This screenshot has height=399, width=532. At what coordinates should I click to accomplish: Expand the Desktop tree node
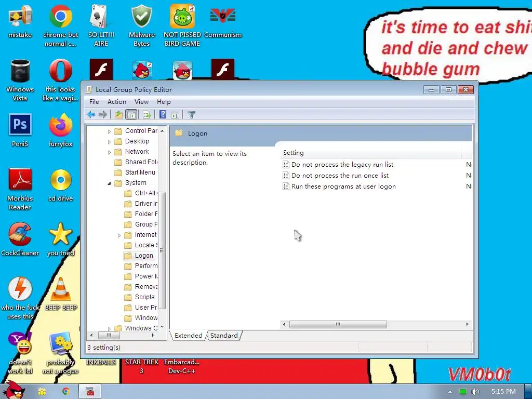(109, 142)
